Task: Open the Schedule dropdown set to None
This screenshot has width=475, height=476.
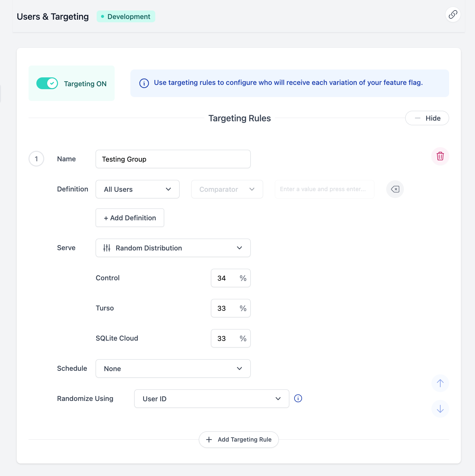Action: [173, 368]
